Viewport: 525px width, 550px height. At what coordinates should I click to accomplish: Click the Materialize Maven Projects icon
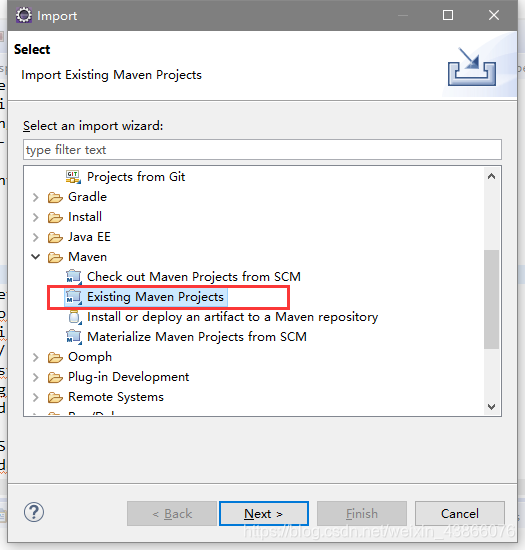(74, 337)
